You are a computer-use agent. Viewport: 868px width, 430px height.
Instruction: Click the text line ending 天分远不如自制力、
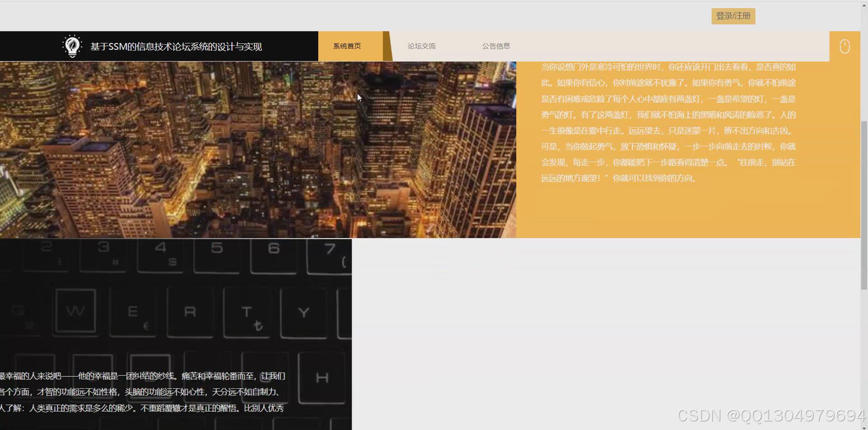140,392
